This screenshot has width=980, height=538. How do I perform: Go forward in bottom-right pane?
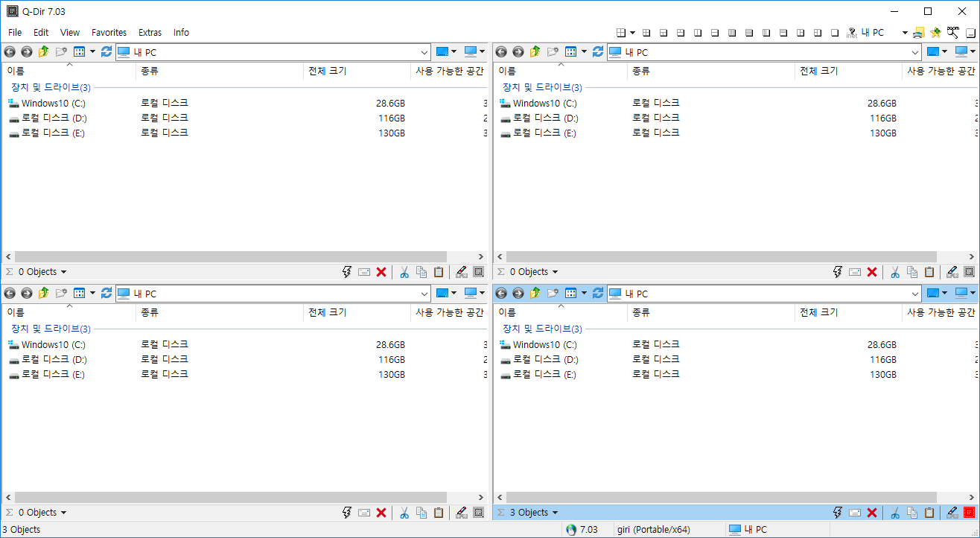[x=518, y=294]
